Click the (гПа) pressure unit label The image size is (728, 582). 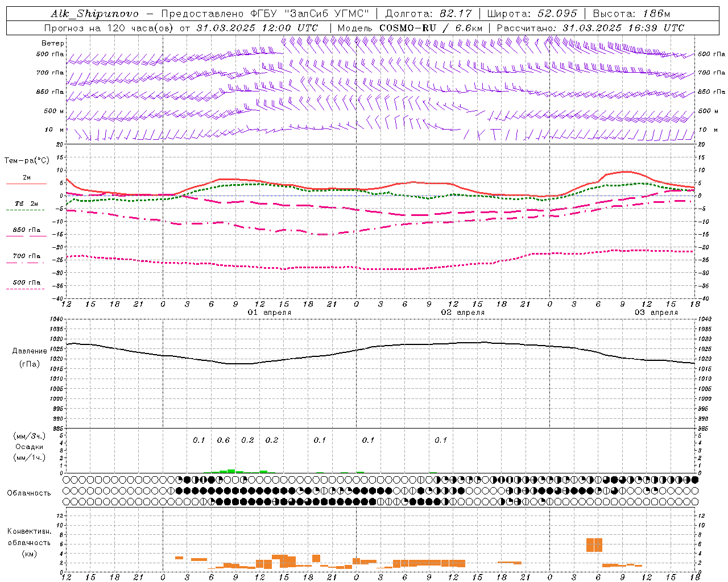point(30,364)
